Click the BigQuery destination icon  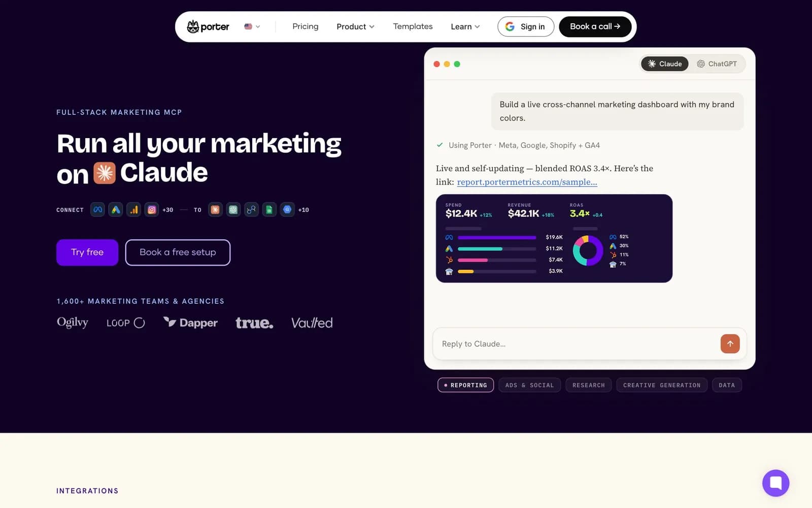[287, 209]
